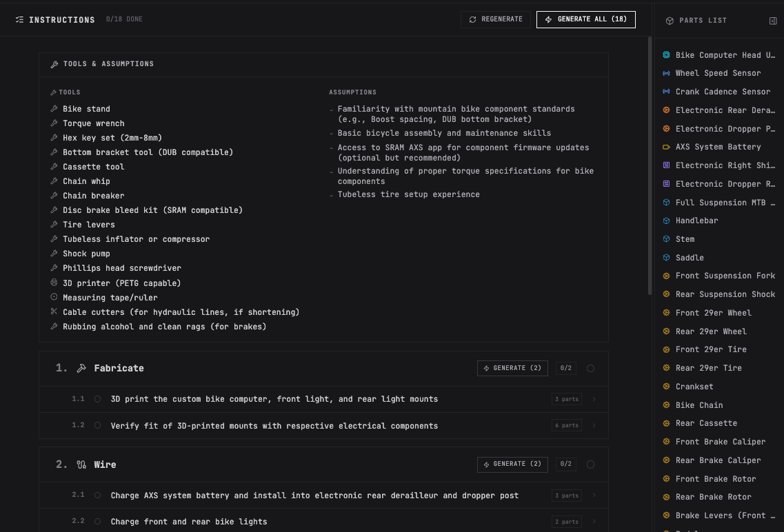784x532 pixels.
Task: Click the Tools & Assumptions wrench icon
Action: pyautogui.click(x=54, y=64)
